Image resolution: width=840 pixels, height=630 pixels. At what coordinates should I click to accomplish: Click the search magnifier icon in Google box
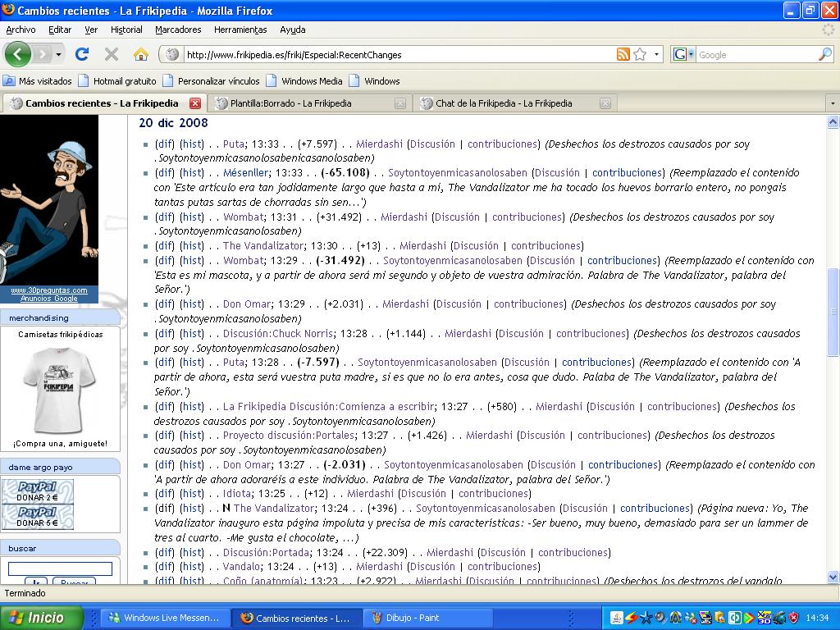click(x=824, y=55)
